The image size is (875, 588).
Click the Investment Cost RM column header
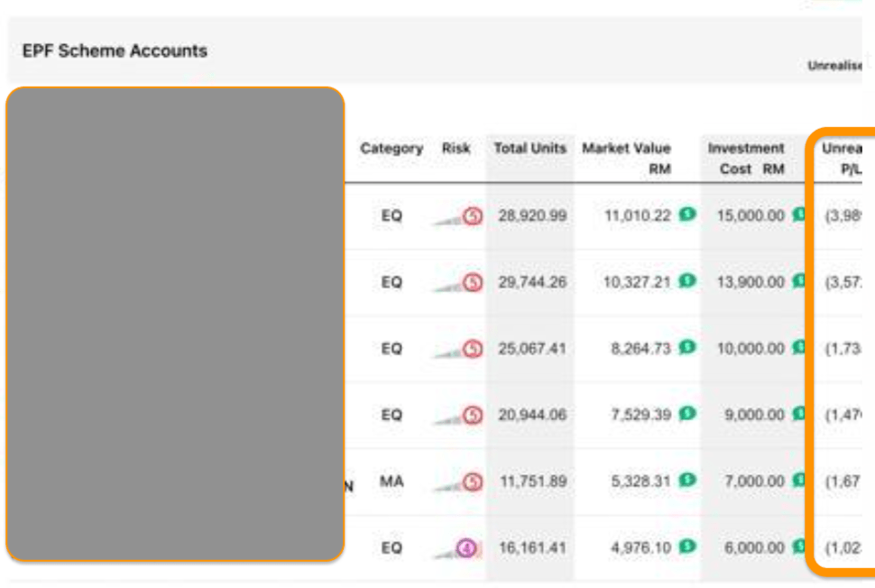(x=746, y=158)
